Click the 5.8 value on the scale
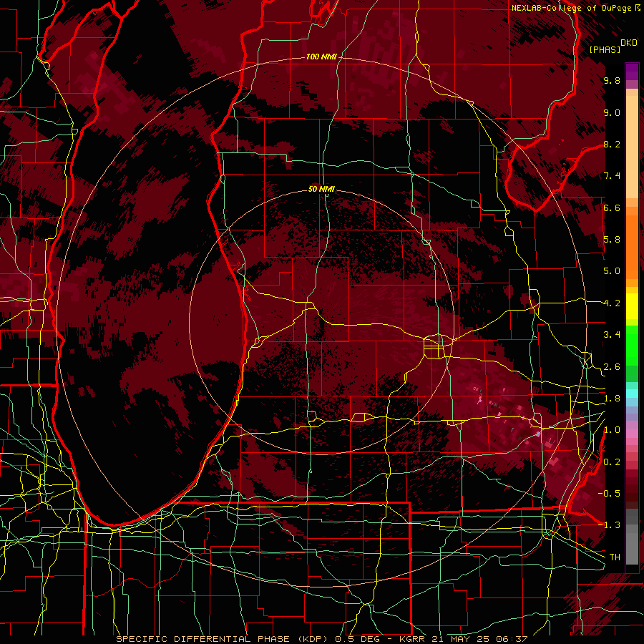 (612, 239)
